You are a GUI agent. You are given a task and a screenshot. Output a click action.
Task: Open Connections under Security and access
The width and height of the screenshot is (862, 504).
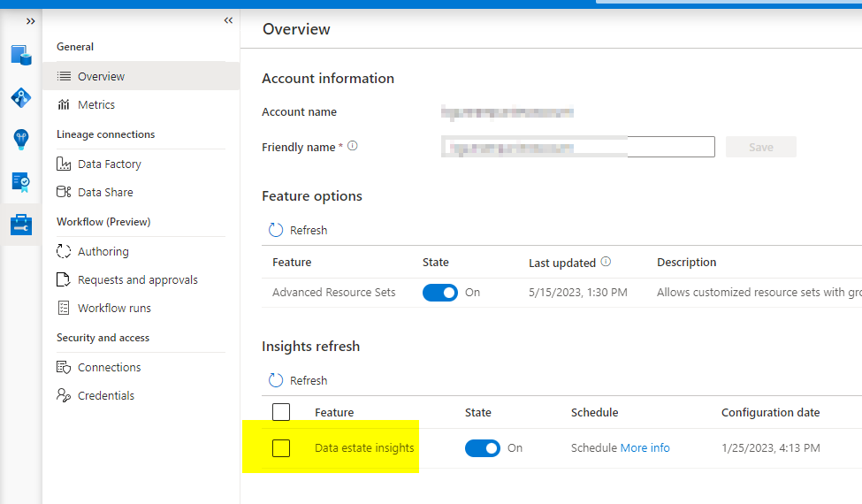[110, 367]
